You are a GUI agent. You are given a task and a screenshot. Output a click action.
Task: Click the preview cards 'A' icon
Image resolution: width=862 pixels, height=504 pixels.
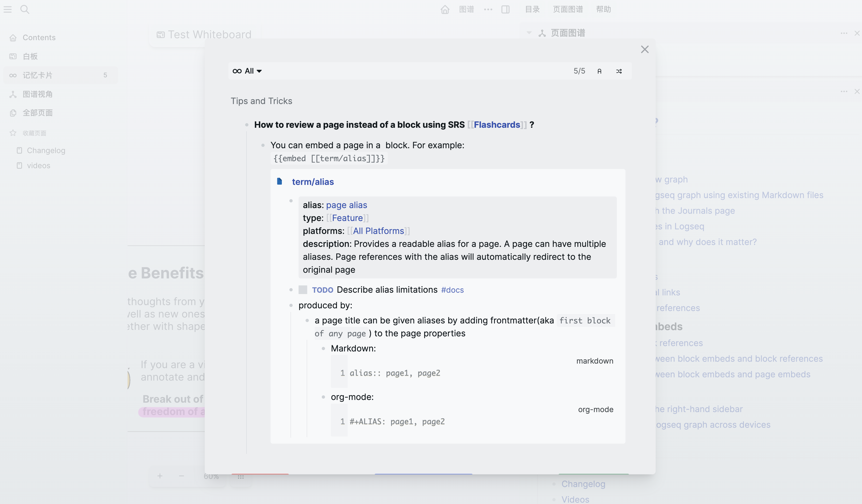(599, 71)
